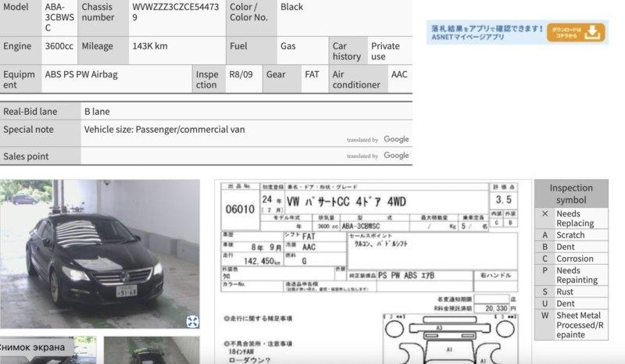
Task: Click the orange ASNET app download button
Action: (576, 31)
